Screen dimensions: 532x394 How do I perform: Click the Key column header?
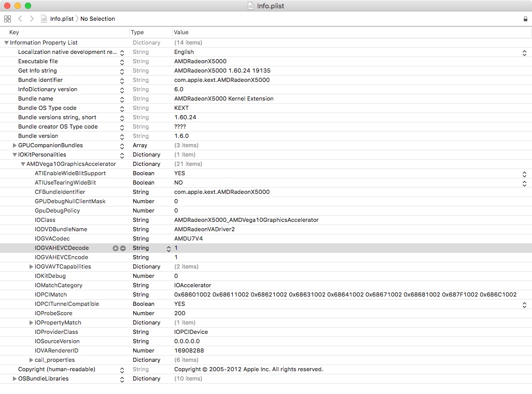click(x=14, y=32)
